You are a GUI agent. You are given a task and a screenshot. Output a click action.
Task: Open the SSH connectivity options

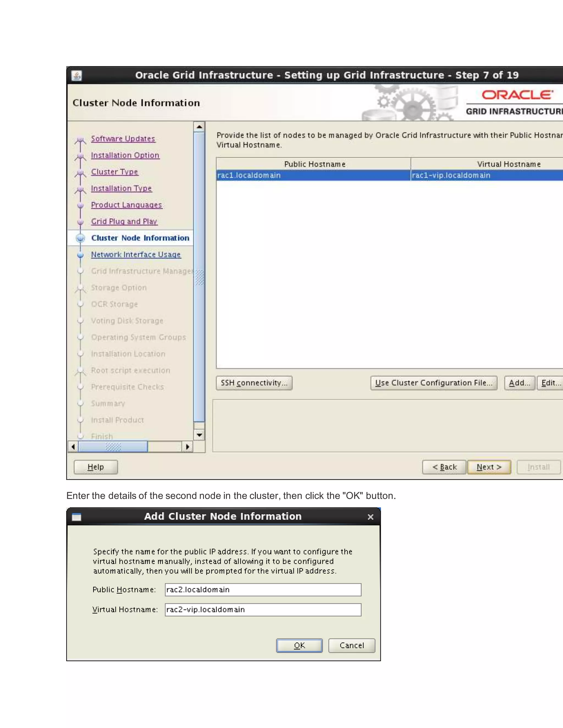(x=254, y=383)
